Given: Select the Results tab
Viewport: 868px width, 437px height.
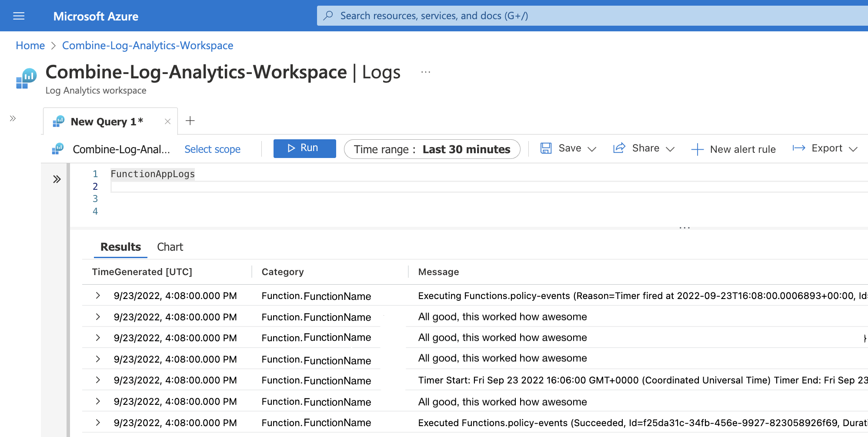Looking at the screenshot, I should (x=120, y=247).
